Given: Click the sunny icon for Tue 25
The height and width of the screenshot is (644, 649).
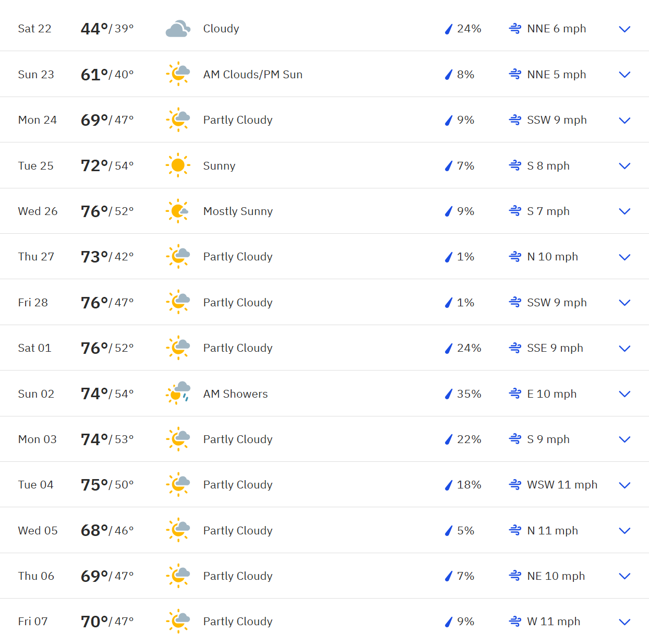Looking at the screenshot, I should tap(178, 165).
